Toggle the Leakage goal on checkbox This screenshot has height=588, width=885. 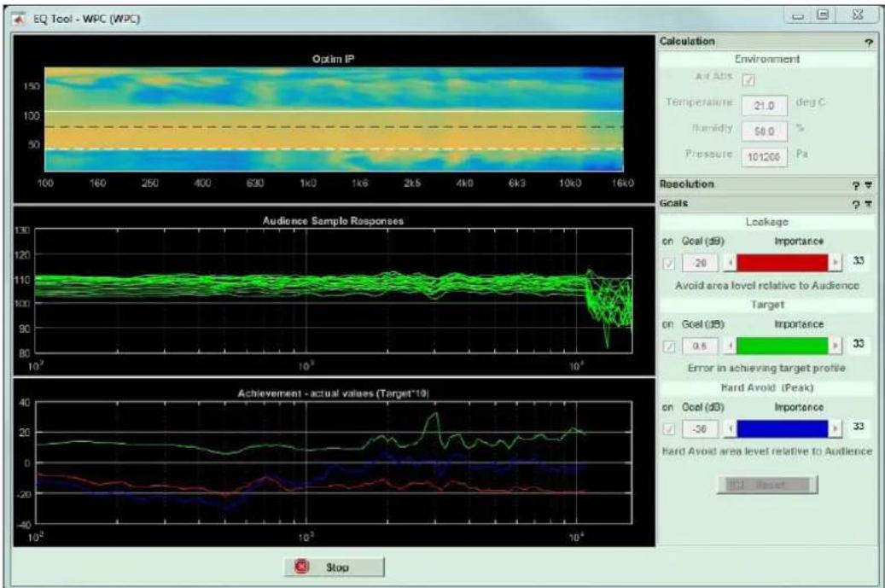[x=669, y=264]
